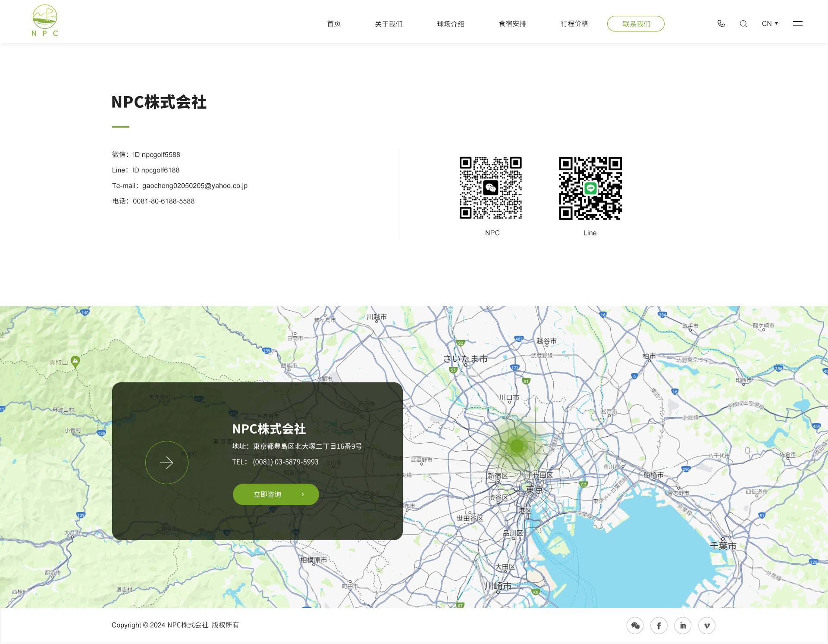Click the phone icon in header
Screen dimensions: 828x644
[721, 24]
